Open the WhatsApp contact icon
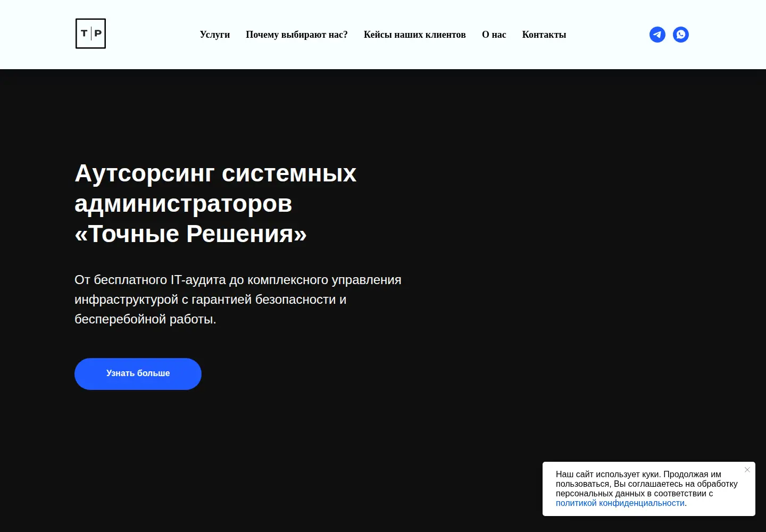 681,35
